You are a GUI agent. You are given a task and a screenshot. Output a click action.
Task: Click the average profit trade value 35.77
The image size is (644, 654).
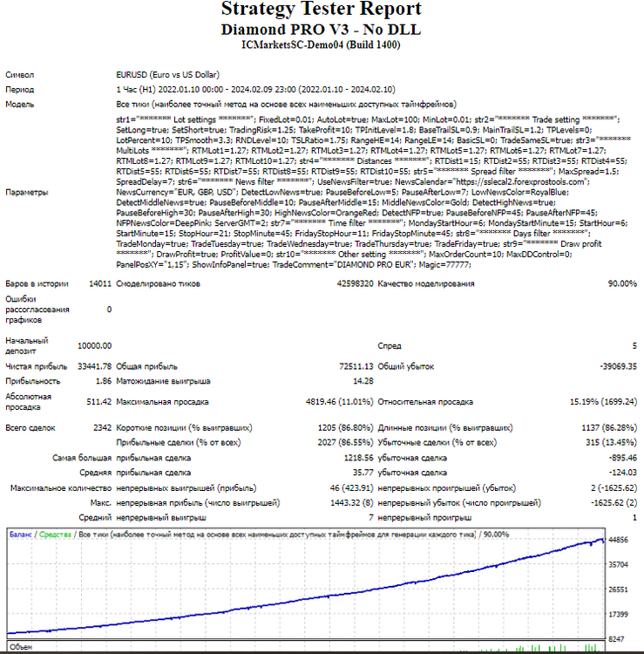(363, 472)
